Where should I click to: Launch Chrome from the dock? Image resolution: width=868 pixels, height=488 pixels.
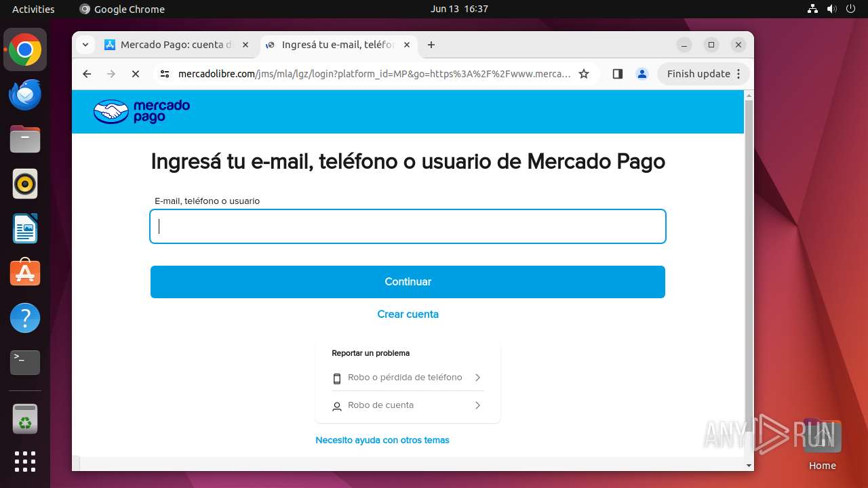25,50
